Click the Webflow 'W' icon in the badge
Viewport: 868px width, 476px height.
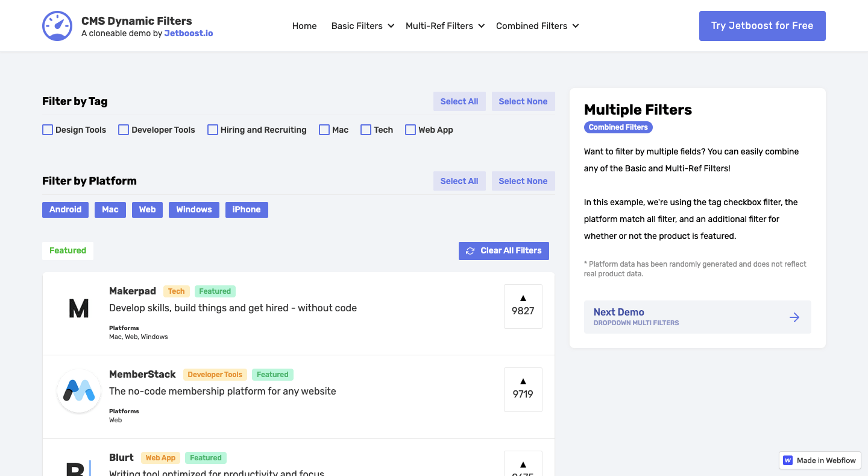(x=787, y=460)
